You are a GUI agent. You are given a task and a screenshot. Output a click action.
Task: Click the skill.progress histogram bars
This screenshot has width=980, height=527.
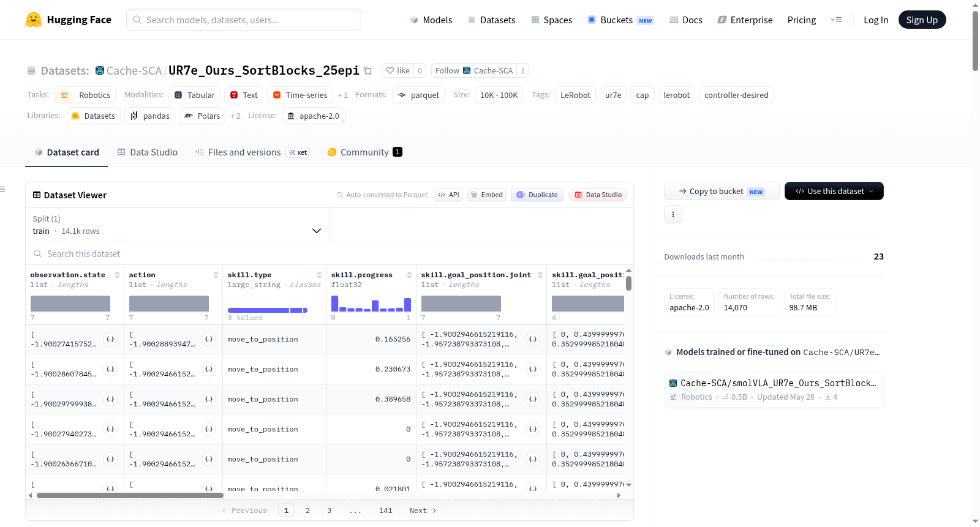click(371, 304)
